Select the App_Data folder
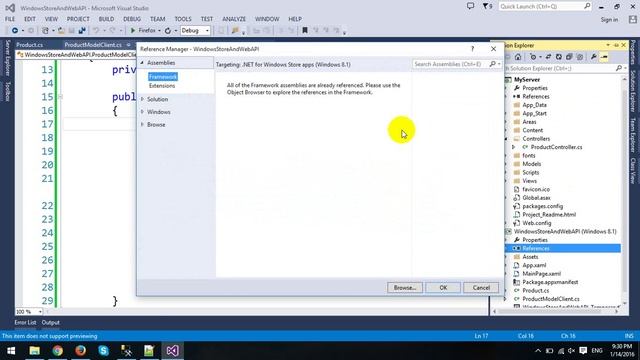 pos(534,105)
